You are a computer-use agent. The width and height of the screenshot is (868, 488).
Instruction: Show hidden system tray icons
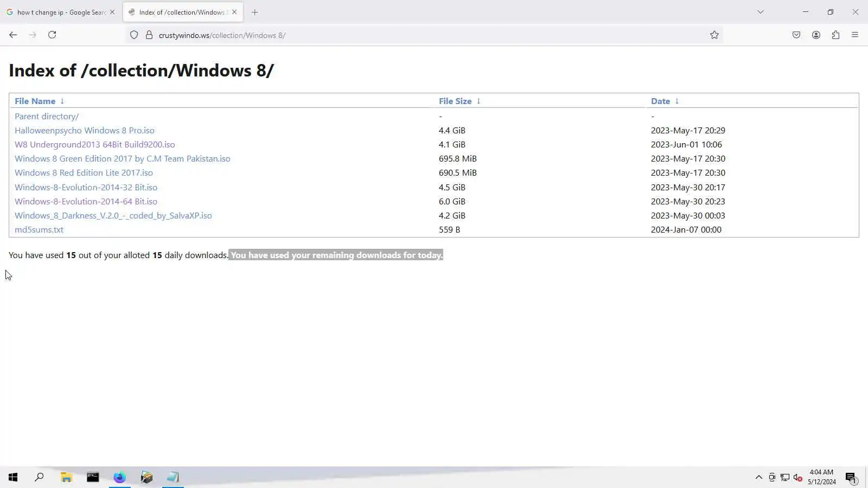point(759,477)
